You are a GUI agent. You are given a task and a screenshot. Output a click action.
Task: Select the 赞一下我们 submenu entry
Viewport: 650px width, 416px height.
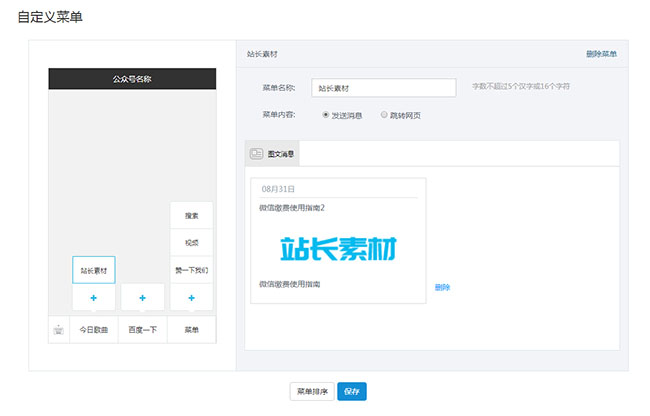tap(191, 270)
